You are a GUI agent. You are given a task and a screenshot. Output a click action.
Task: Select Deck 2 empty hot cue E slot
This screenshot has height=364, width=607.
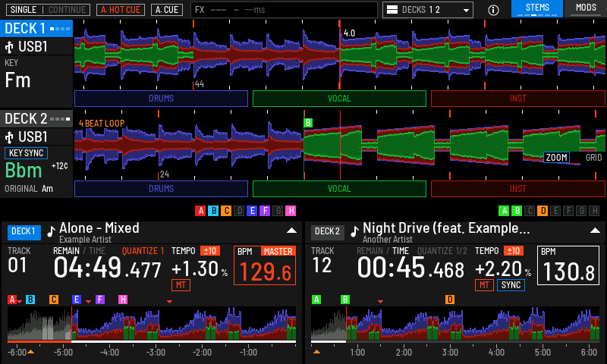[555, 211]
